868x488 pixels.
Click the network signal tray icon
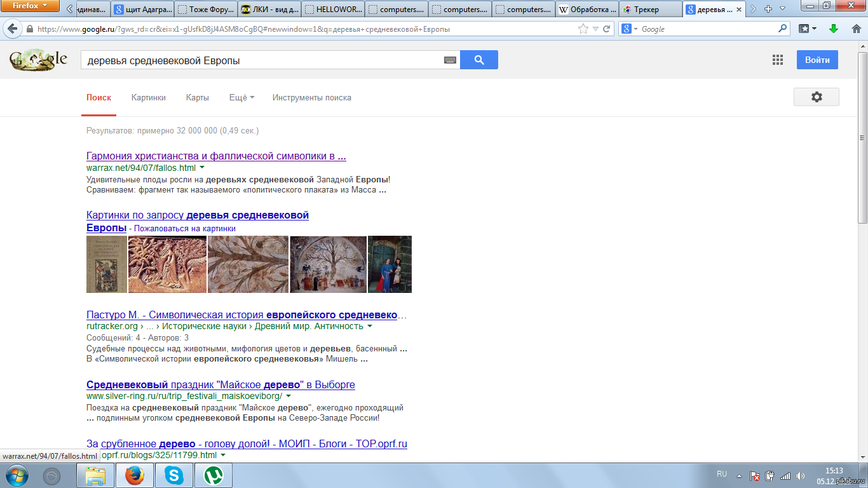pos(785,475)
